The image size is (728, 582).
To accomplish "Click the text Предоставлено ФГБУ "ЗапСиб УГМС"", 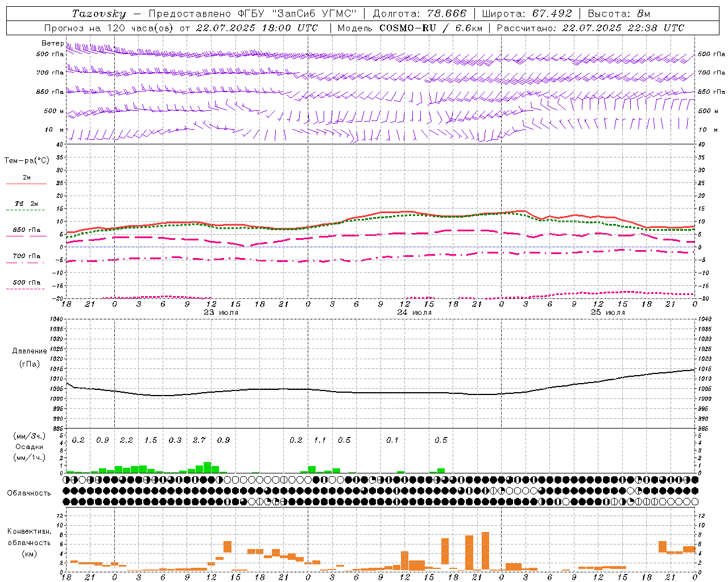I will tap(253, 14).
